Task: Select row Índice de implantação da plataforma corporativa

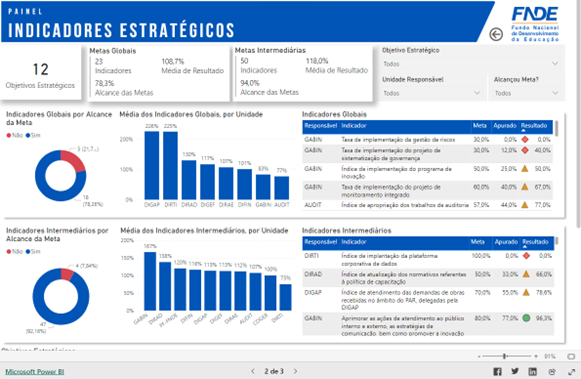Action: 428,259
